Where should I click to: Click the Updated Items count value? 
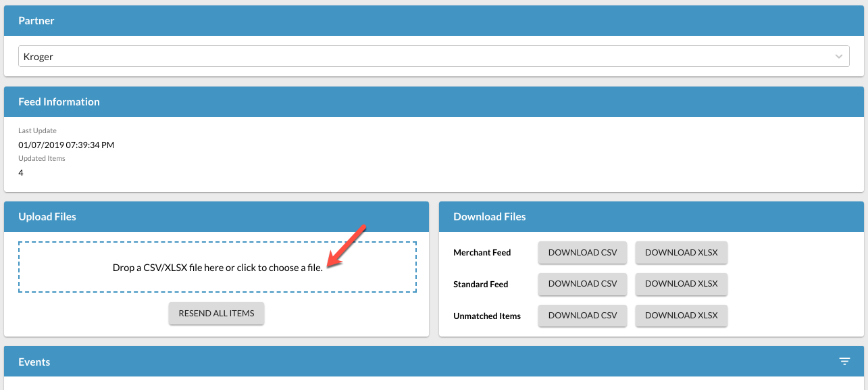coord(21,172)
